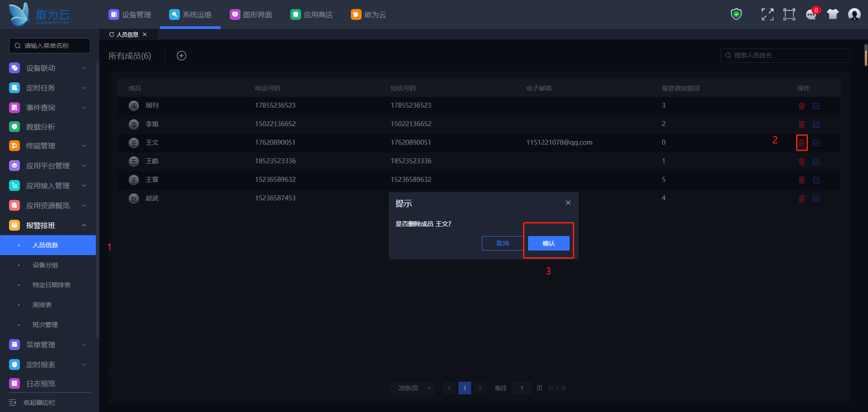Cancel deletion with 取消 button
This screenshot has width=868, height=412.
503,243
